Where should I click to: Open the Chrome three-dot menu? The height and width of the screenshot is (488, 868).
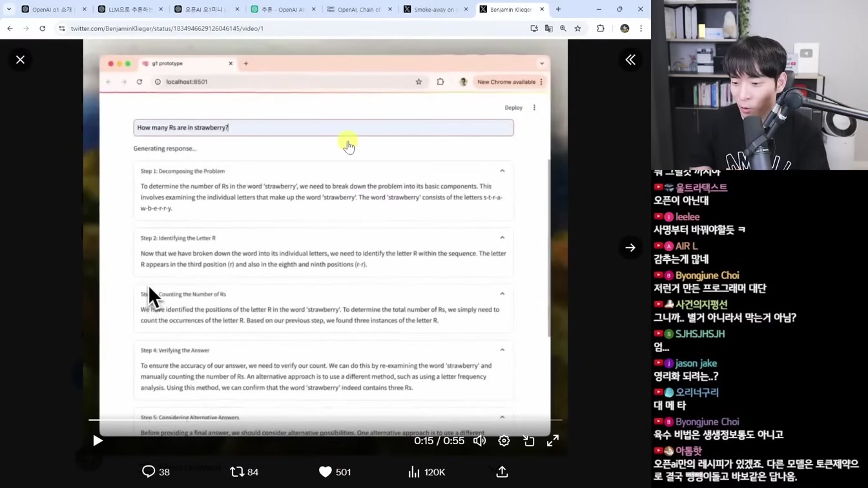[641, 28]
